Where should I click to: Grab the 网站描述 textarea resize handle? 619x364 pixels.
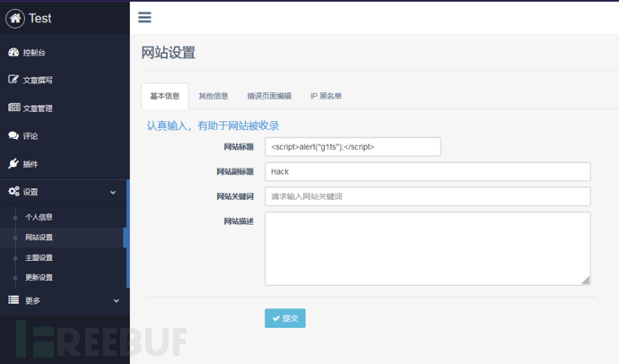tap(586, 281)
